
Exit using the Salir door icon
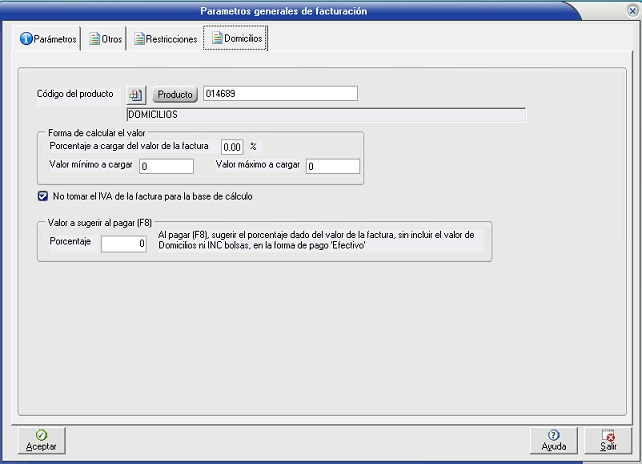coord(608,435)
